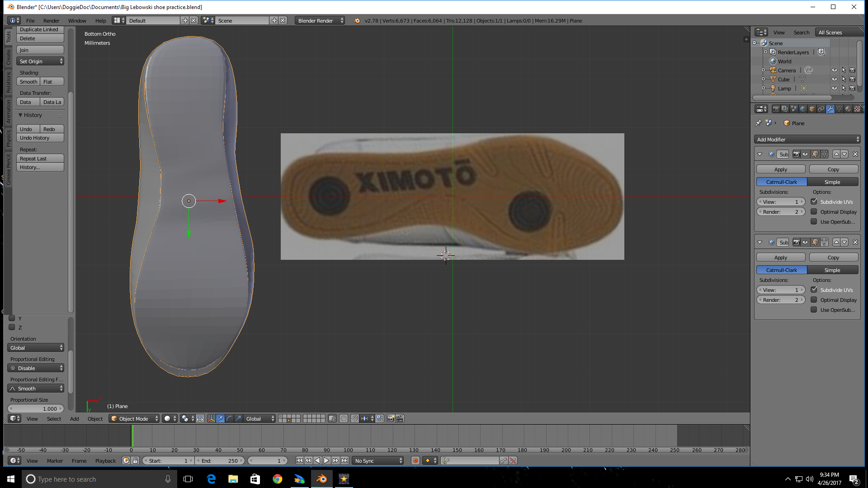Remove the first Subsurf modifier
Image resolution: width=868 pixels, height=488 pixels.
coord(855,154)
